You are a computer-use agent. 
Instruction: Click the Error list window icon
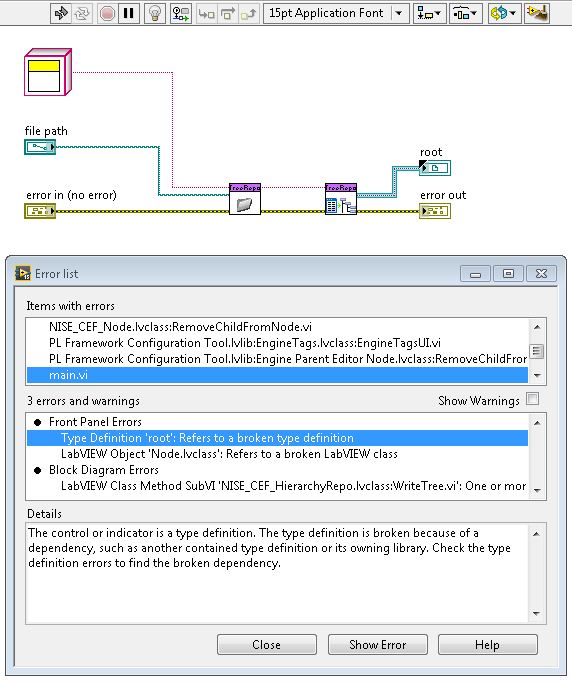[23, 274]
